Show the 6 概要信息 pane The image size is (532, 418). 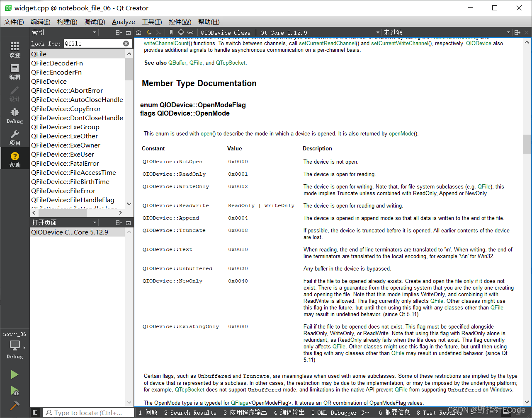[394, 412]
